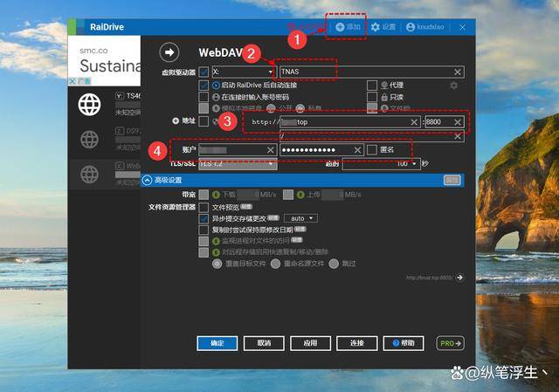559x392 pixels.
Task: Clear the 8800 port field
Action: pyautogui.click(x=458, y=122)
